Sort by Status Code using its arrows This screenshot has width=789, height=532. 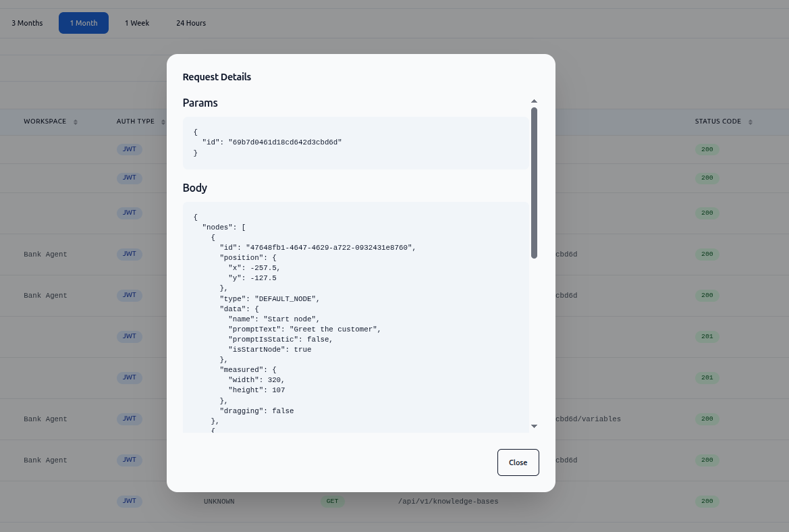pyautogui.click(x=751, y=122)
